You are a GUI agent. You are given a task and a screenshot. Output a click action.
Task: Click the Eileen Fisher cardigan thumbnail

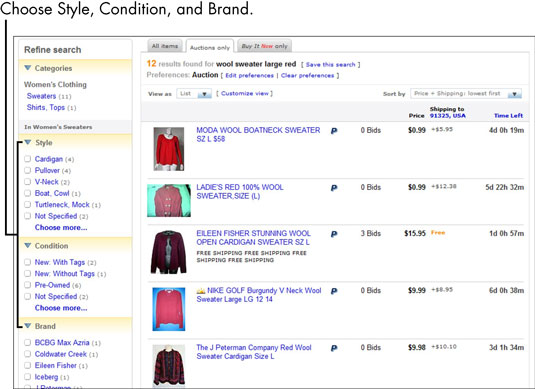(x=169, y=252)
